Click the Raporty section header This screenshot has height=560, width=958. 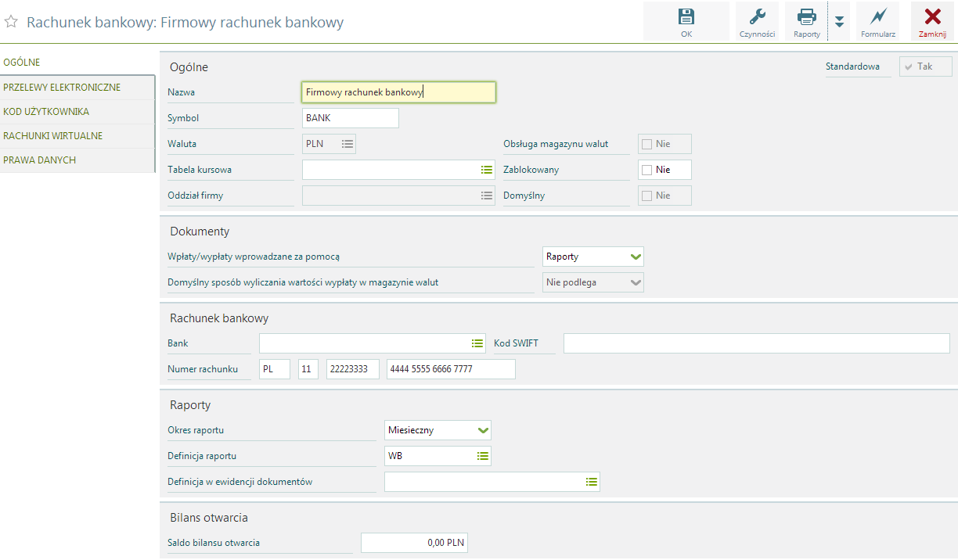pyautogui.click(x=190, y=405)
